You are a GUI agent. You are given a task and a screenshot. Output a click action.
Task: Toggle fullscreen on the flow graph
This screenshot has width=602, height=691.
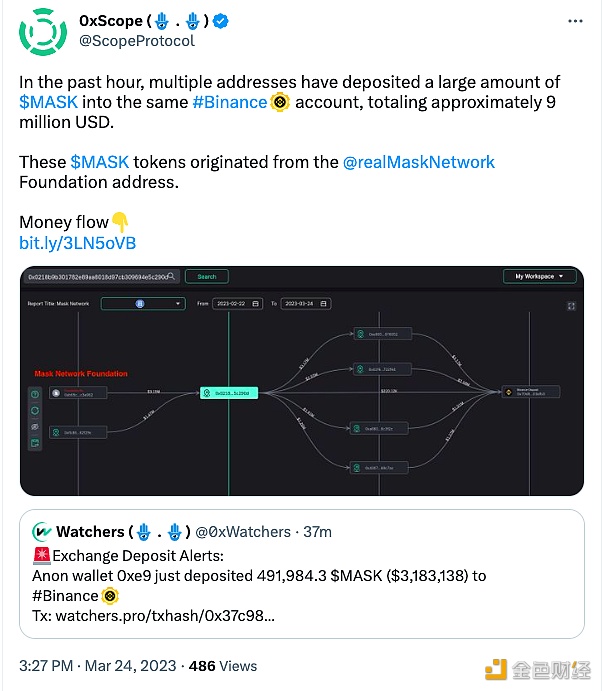[x=571, y=306]
